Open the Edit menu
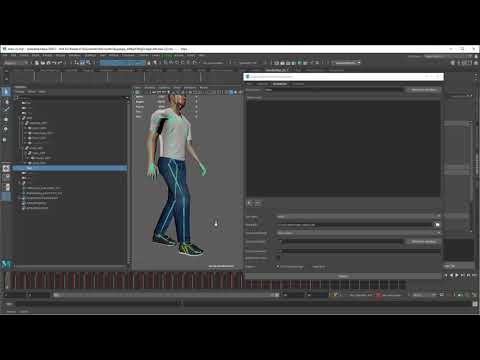480x360 pixels. click(x=14, y=56)
